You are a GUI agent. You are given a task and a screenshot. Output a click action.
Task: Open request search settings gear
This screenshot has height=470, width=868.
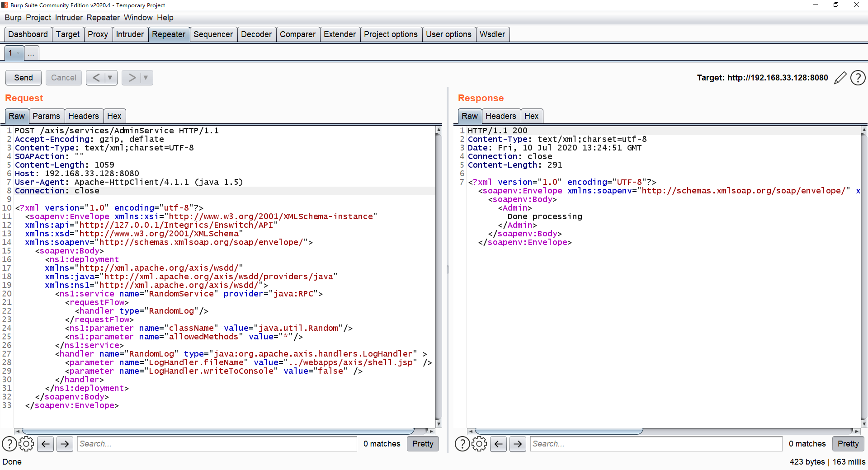click(26, 444)
